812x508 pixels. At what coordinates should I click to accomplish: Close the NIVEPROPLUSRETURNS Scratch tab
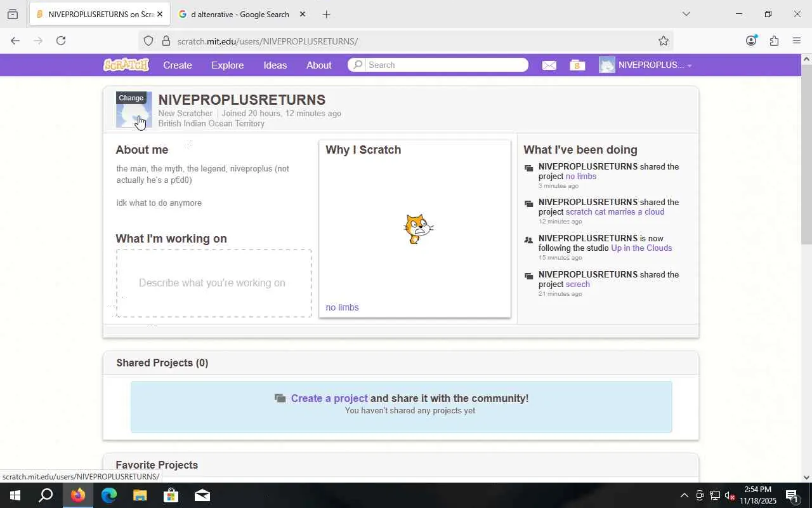click(160, 14)
